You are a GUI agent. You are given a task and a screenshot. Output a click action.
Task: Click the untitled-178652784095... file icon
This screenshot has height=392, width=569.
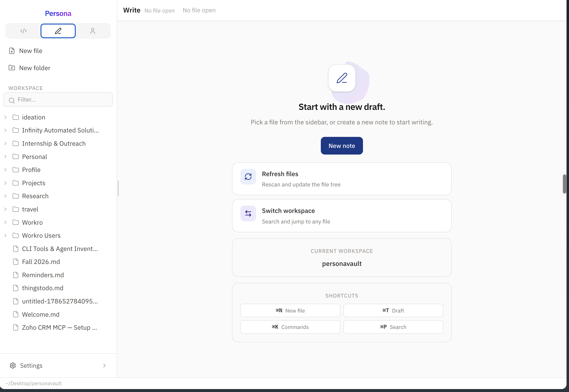click(16, 301)
